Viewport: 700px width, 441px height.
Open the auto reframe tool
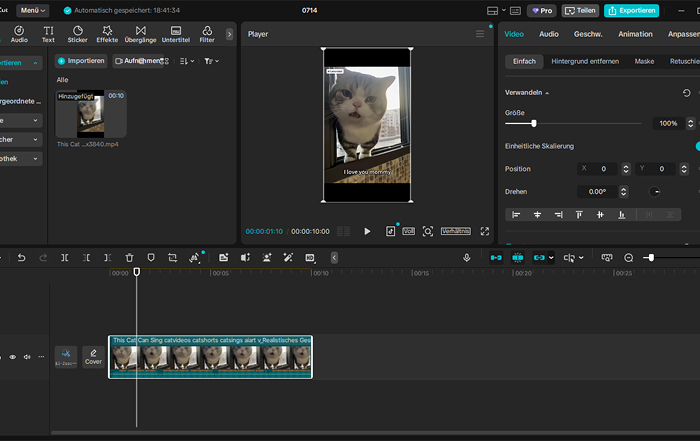coord(194,258)
